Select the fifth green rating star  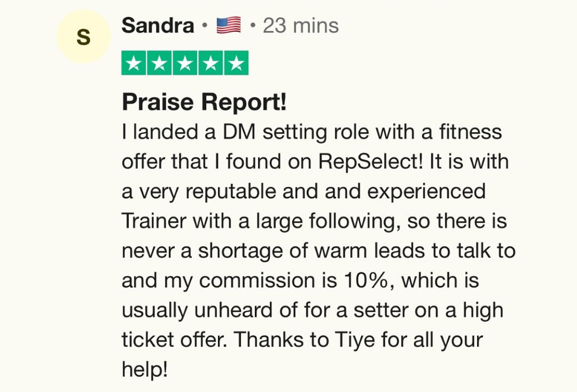tap(236, 63)
